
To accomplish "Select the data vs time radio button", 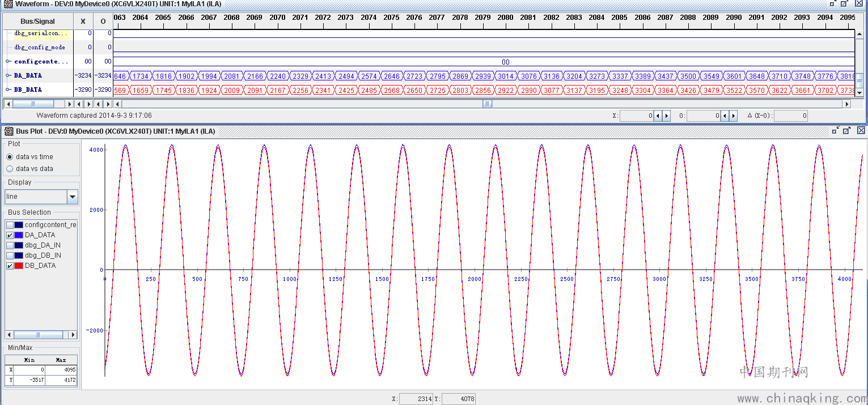I will tap(10, 157).
